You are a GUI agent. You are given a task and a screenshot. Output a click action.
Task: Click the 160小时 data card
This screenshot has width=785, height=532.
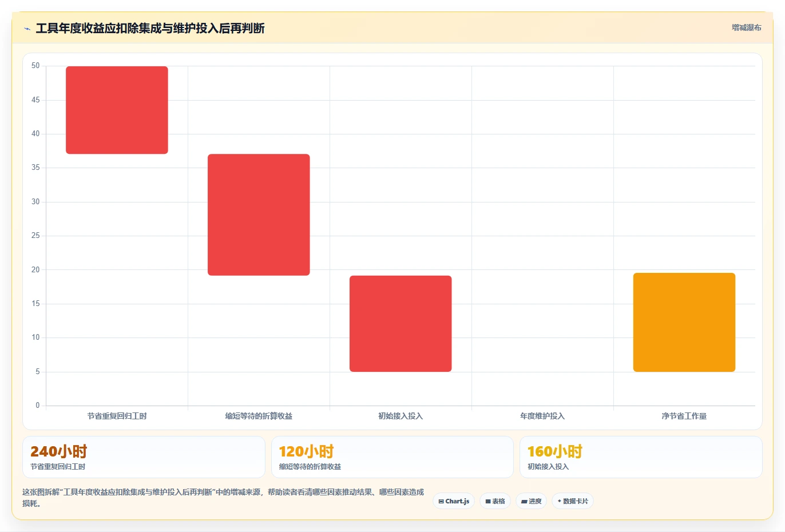click(641, 457)
